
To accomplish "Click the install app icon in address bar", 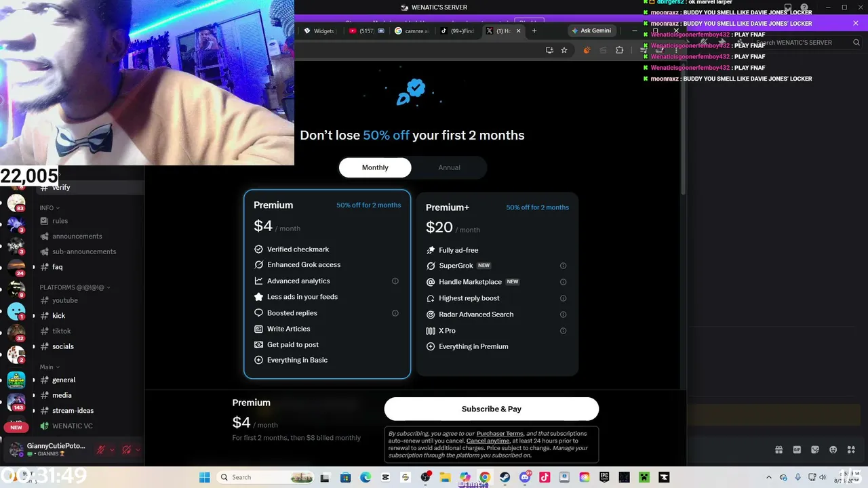I will pos(549,50).
